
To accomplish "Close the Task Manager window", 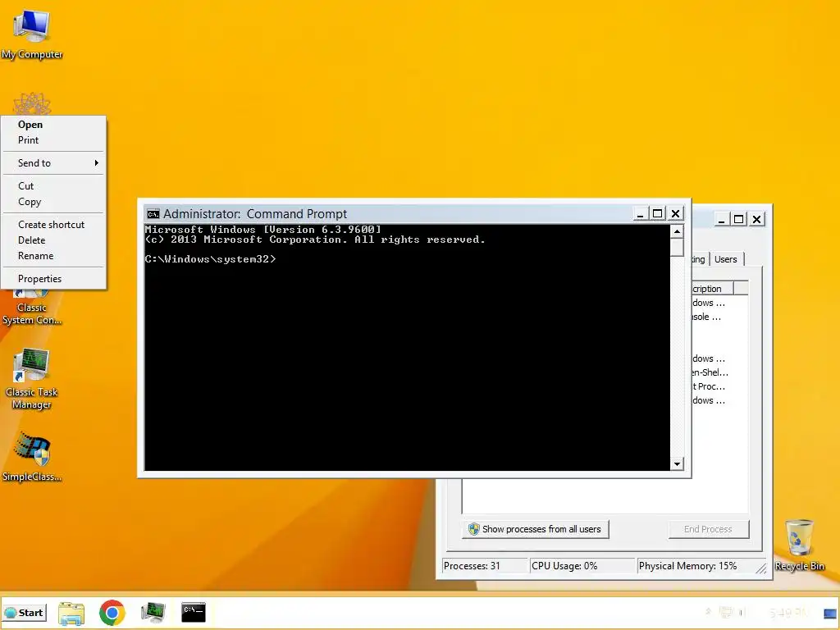I will click(x=756, y=219).
